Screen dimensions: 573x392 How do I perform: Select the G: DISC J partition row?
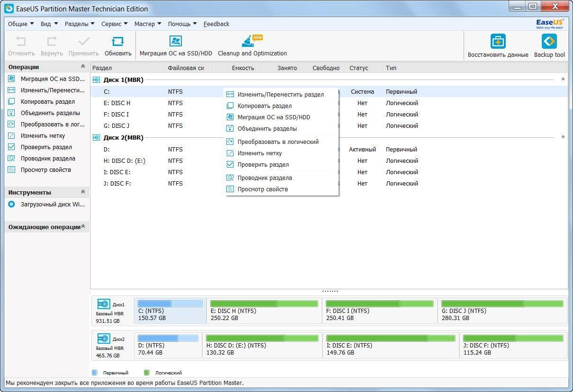pyautogui.click(x=329, y=125)
